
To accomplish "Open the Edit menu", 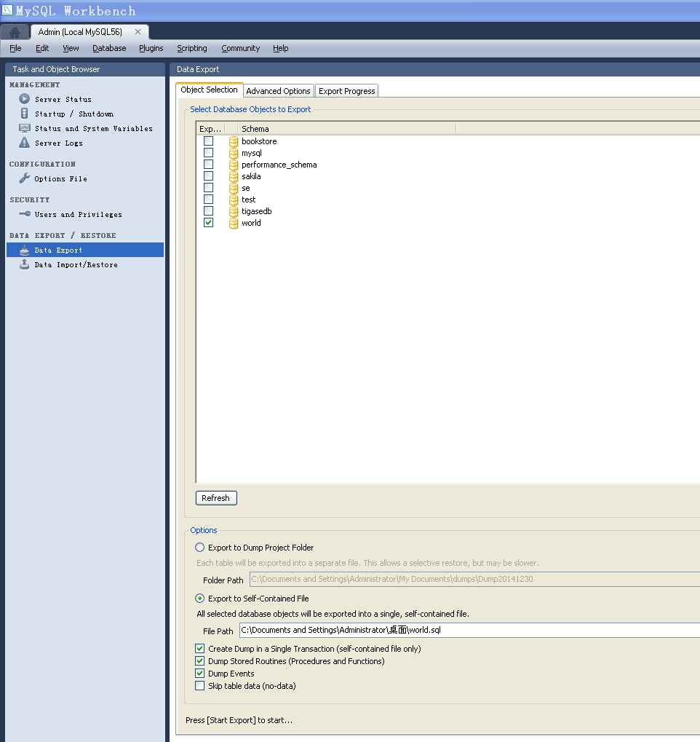I will [x=42, y=48].
